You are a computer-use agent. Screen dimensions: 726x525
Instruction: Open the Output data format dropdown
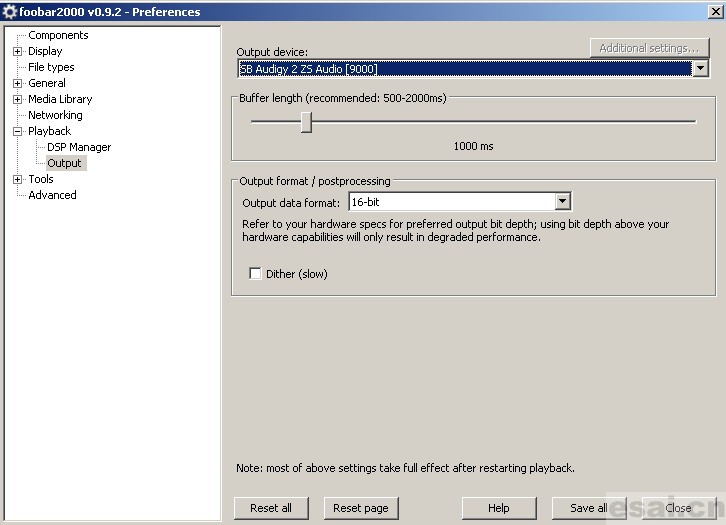click(562, 202)
